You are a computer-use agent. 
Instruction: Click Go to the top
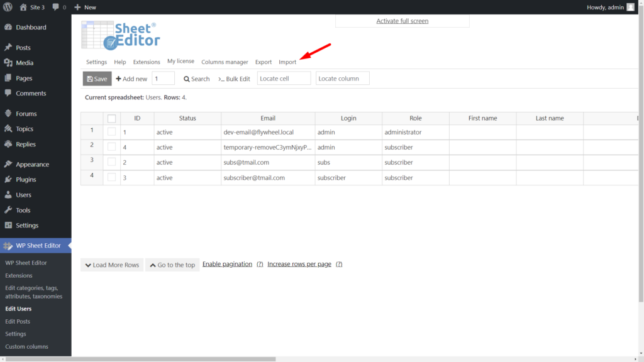coord(172,265)
